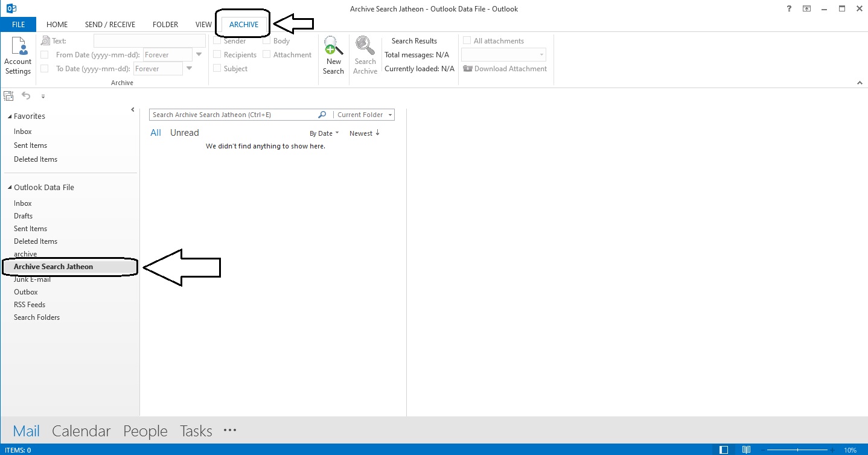Toggle the Subject checkbox
Screen dimensions: 868x455
tap(217, 69)
